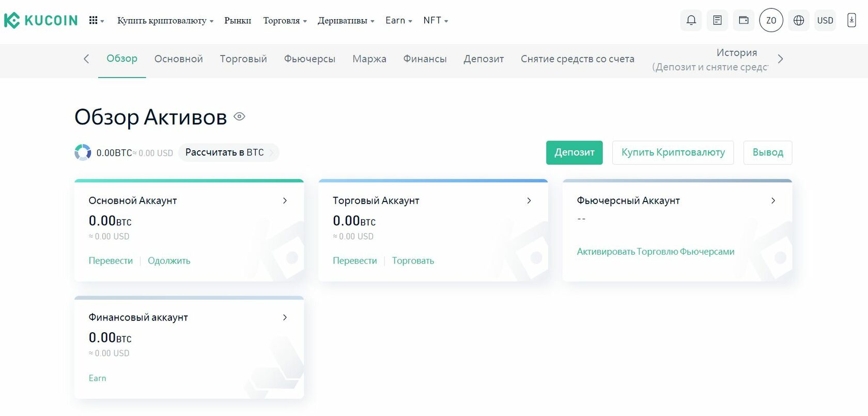Switch to the Фьючерсы tab
Screen dimensions: 868x416
click(x=309, y=59)
